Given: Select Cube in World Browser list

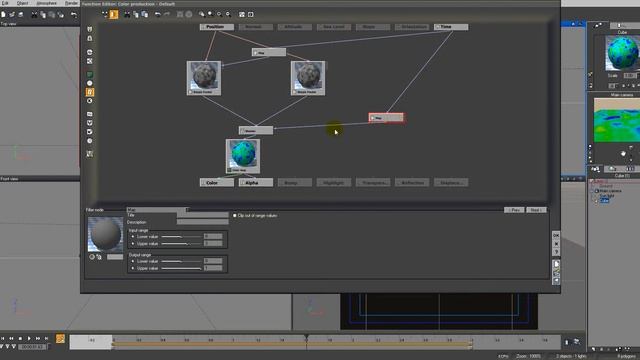Looking at the screenshot, I should [x=604, y=200].
